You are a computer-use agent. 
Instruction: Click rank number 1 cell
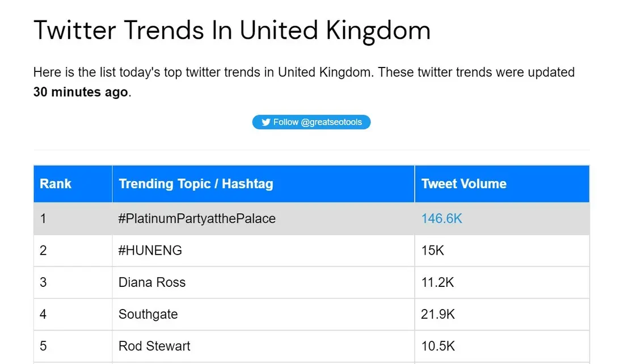pyautogui.click(x=73, y=218)
